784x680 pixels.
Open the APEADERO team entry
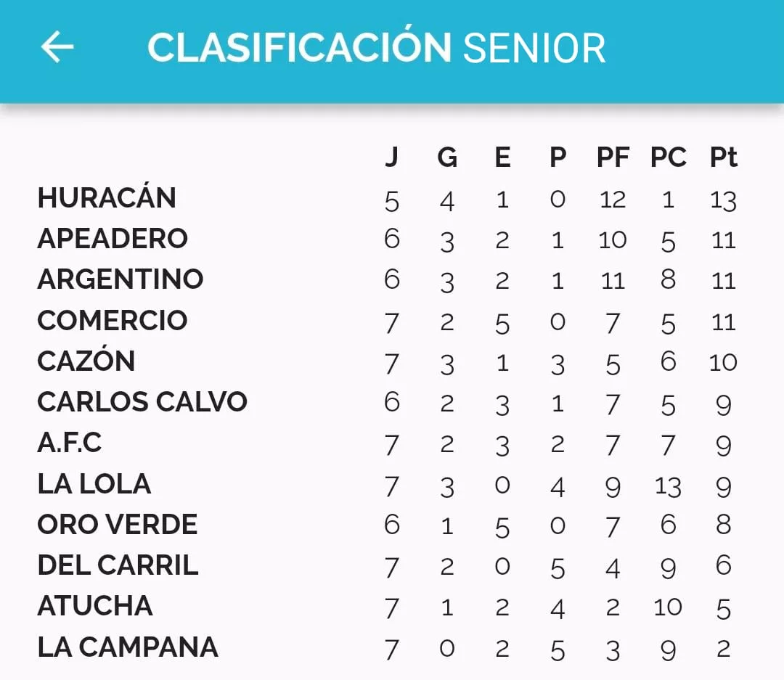113,239
